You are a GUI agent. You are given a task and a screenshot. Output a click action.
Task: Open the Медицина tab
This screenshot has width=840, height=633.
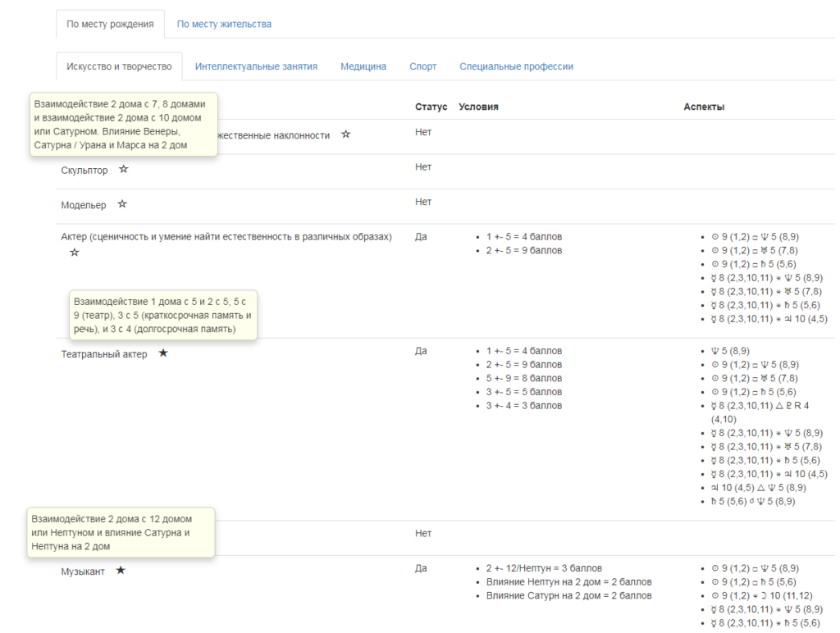tap(363, 66)
